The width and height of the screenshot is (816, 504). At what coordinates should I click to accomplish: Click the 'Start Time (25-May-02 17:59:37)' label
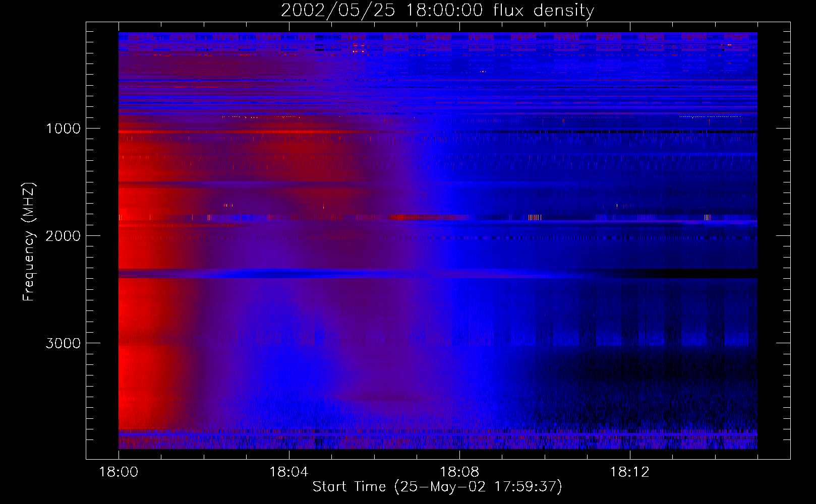click(437, 487)
